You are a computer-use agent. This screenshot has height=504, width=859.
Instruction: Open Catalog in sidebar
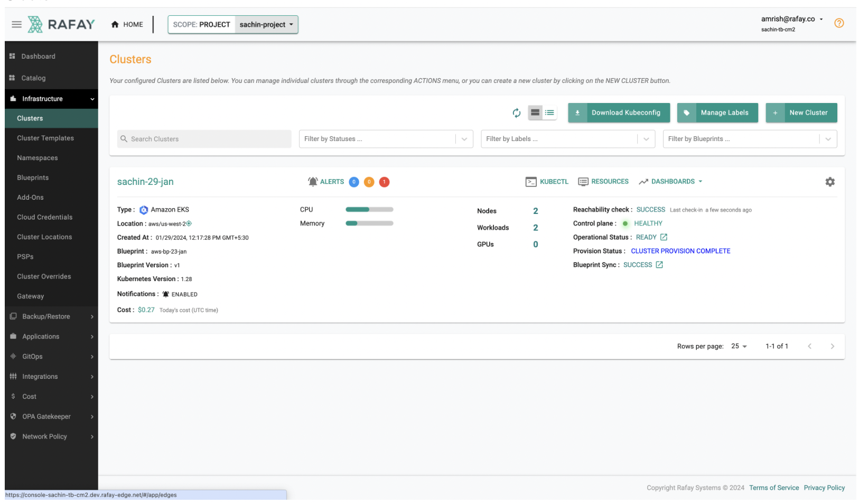[51, 78]
